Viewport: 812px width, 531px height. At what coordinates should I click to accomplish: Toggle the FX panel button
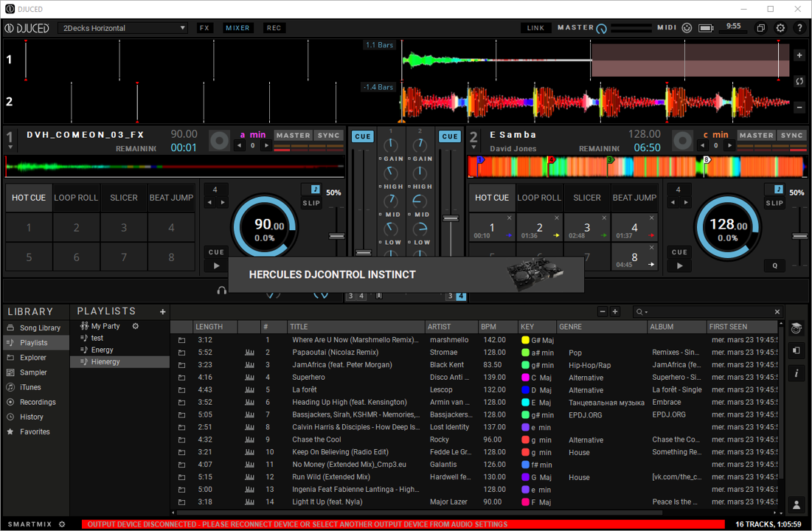204,28
